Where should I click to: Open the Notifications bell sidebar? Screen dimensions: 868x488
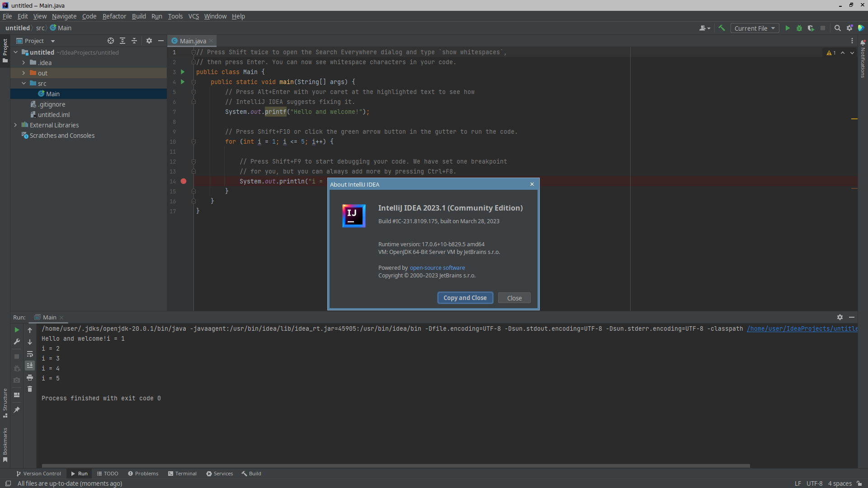tap(863, 59)
